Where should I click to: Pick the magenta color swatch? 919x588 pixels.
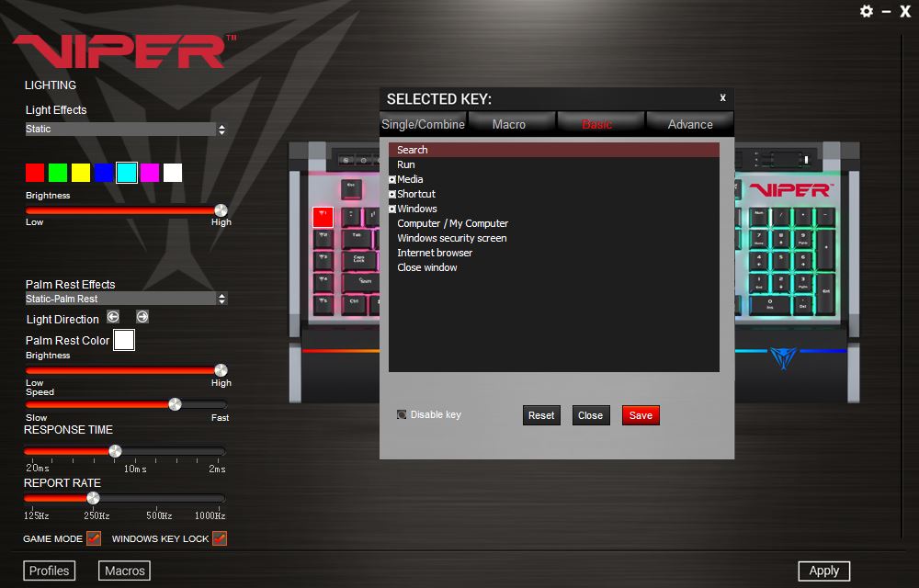(x=150, y=173)
